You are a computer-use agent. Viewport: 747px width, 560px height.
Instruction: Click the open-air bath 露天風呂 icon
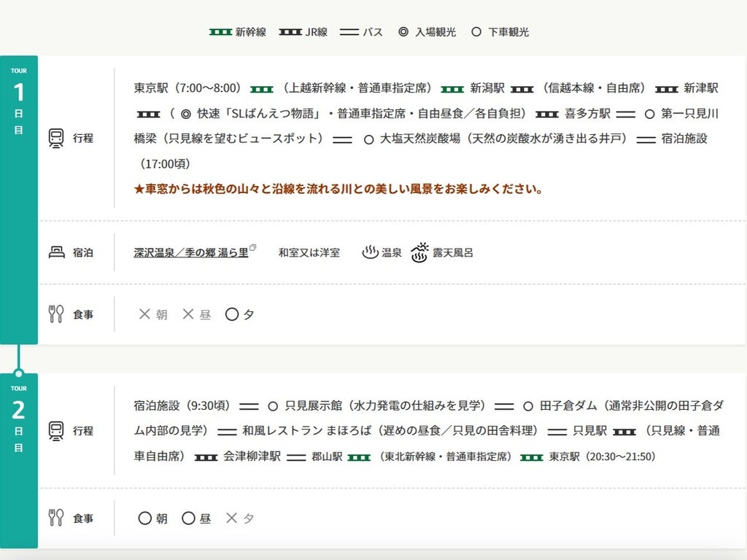(x=419, y=252)
